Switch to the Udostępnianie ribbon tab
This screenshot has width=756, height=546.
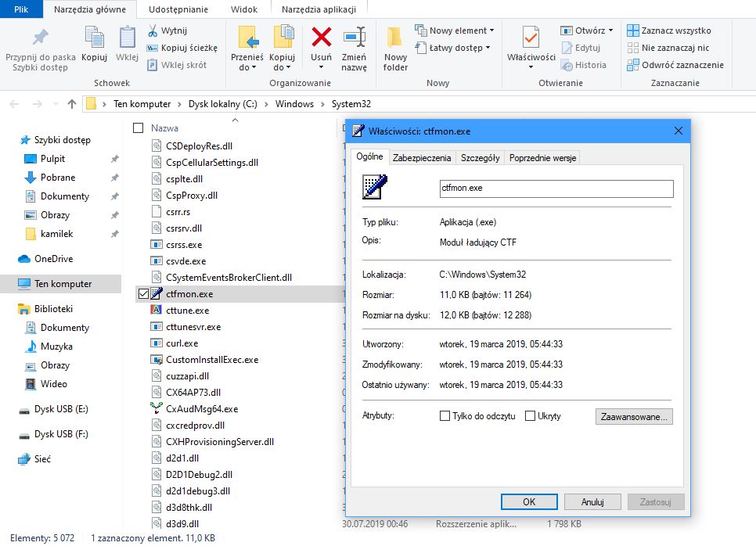pos(178,9)
